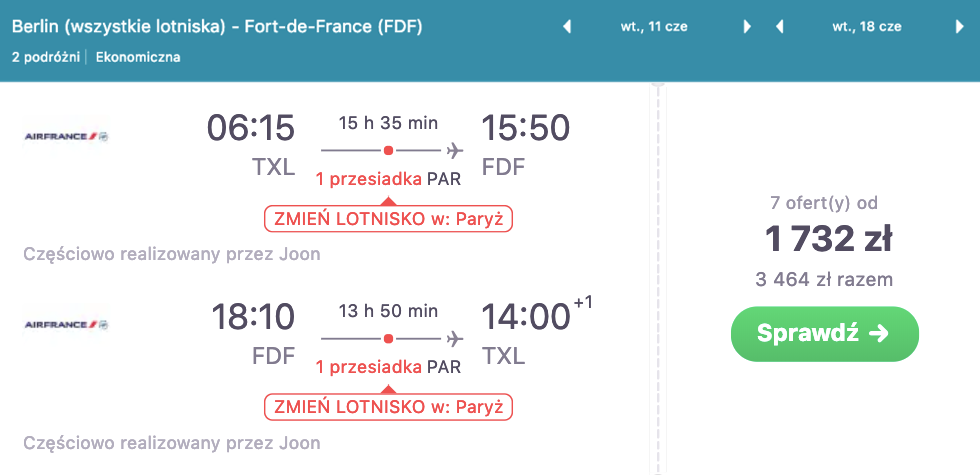
Task: Click outbound flight airplane icon
Action: pyautogui.click(x=455, y=151)
